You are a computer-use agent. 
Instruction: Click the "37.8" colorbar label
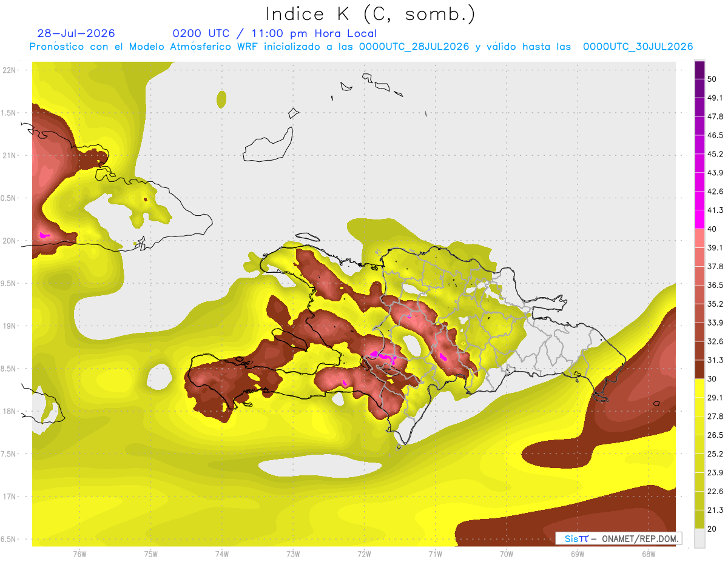click(715, 267)
